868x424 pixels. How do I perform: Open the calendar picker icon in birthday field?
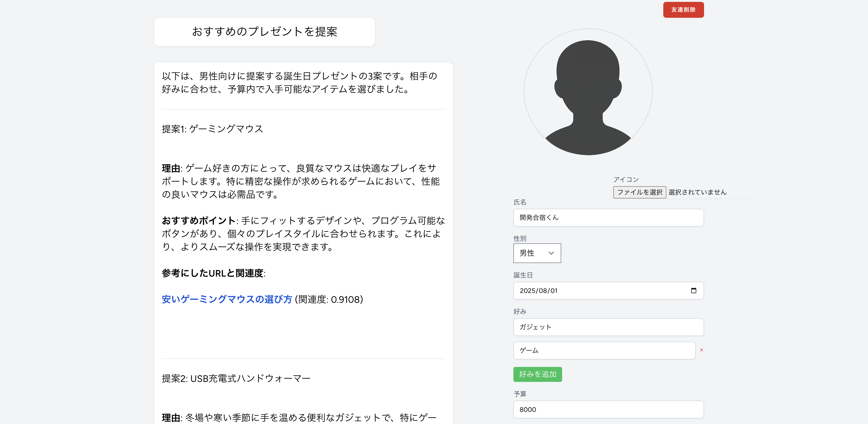coord(694,290)
